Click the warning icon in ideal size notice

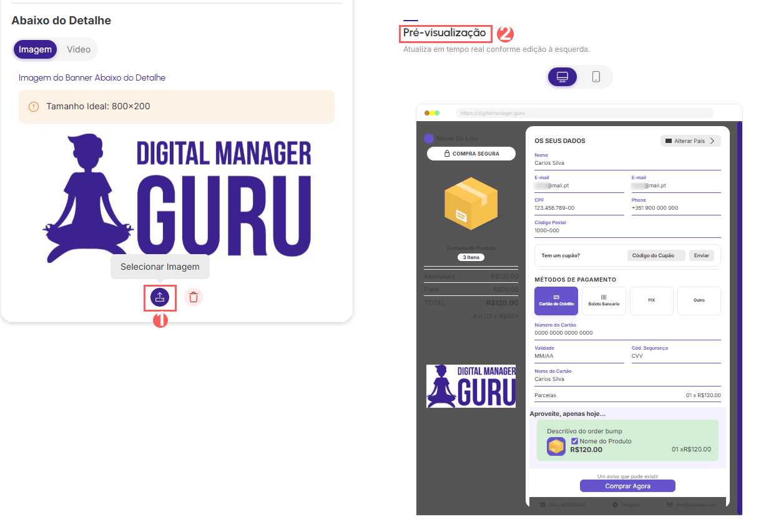tap(34, 107)
